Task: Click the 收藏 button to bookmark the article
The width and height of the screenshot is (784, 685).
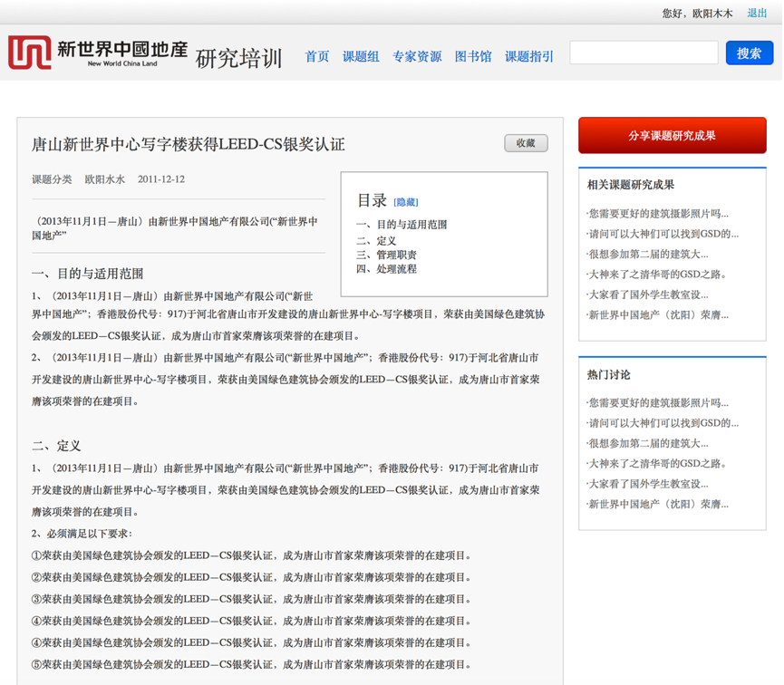Action: pyautogui.click(x=526, y=143)
